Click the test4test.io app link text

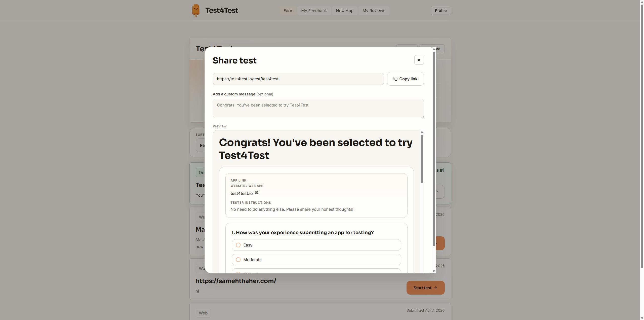242,193
